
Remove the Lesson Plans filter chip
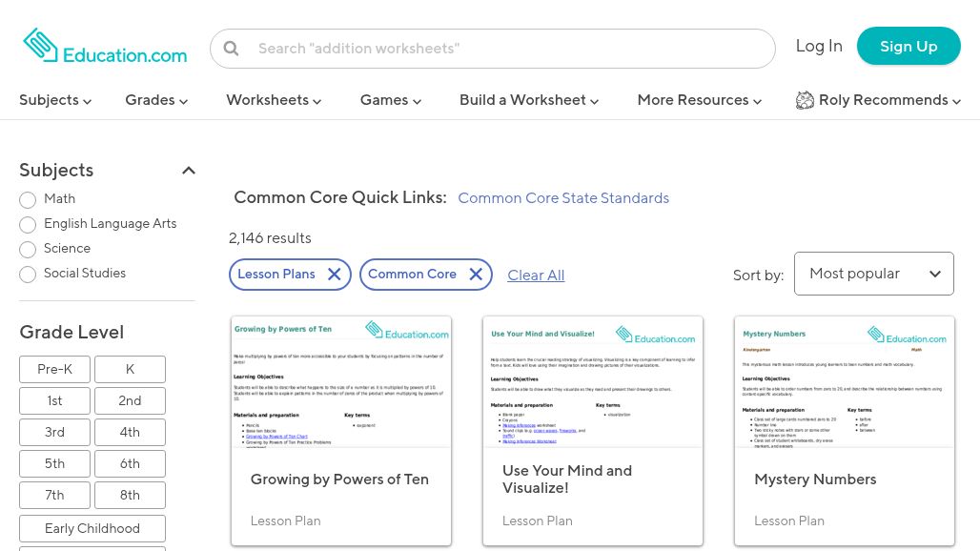click(x=334, y=275)
